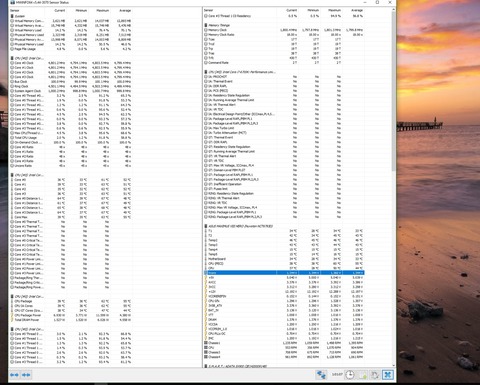480x385 pixels.
Task: Select the AVCC voltage row
Action: coord(284,282)
